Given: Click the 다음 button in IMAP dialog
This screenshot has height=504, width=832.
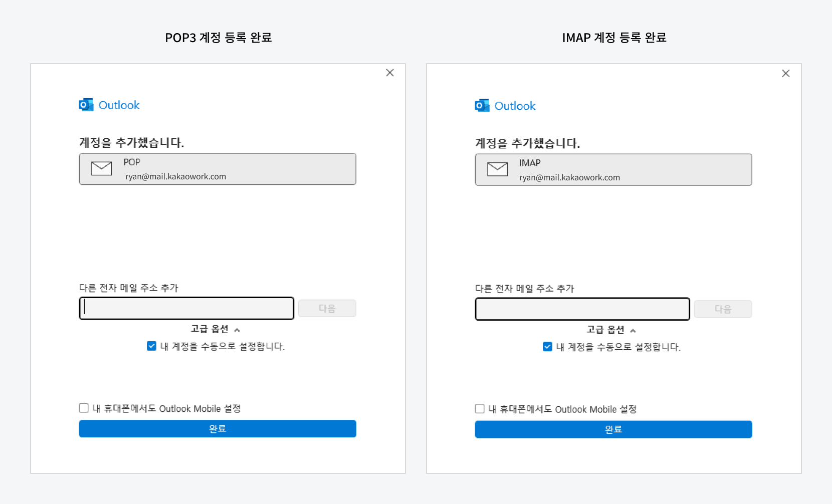Looking at the screenshot, I should 723,309.
